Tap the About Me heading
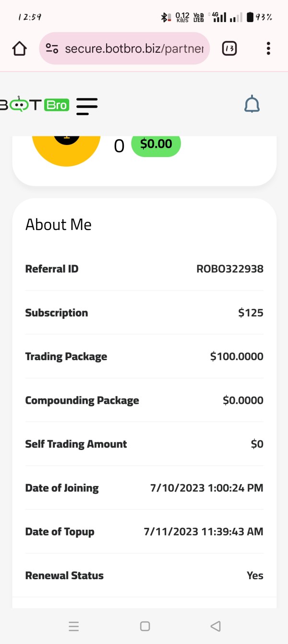This screenshot has height=644, width=288. pyautogui.click(x=59, y=225)
